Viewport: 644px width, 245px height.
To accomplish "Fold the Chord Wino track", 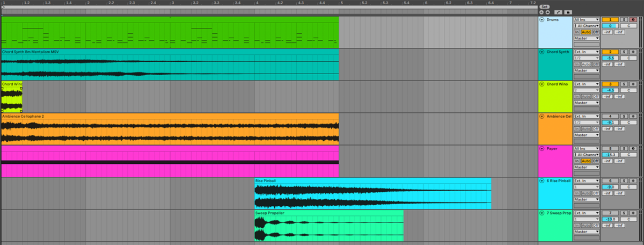I will (x=541, y=84).
